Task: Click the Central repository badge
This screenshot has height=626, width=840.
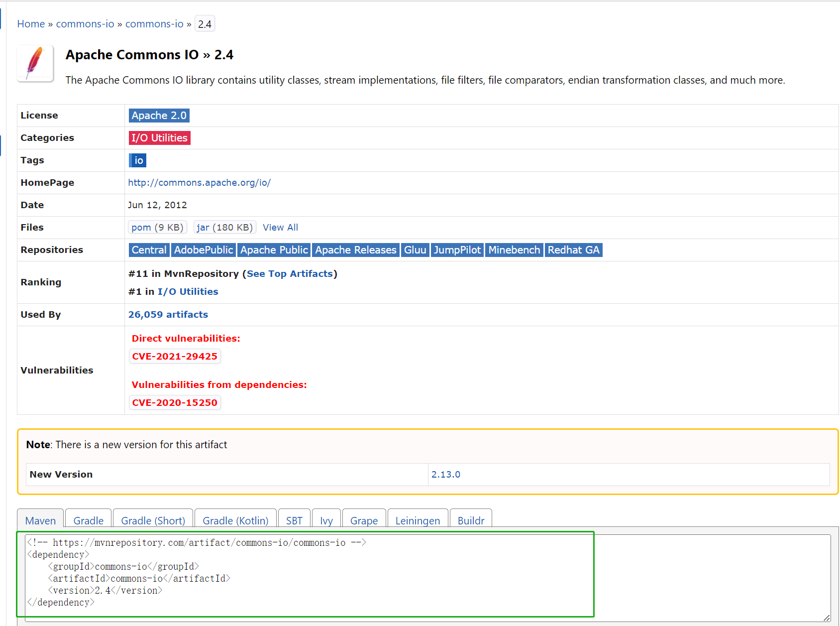Action: tap(148, 250)
